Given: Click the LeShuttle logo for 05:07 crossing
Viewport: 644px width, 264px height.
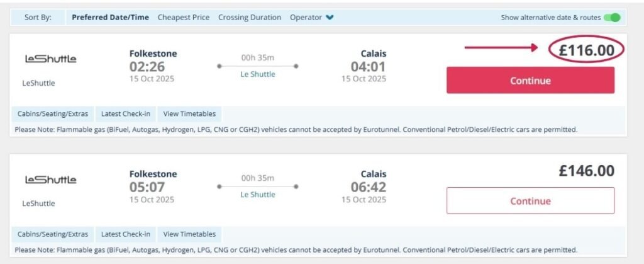Looking at the screenshot, I should point(50,180).
